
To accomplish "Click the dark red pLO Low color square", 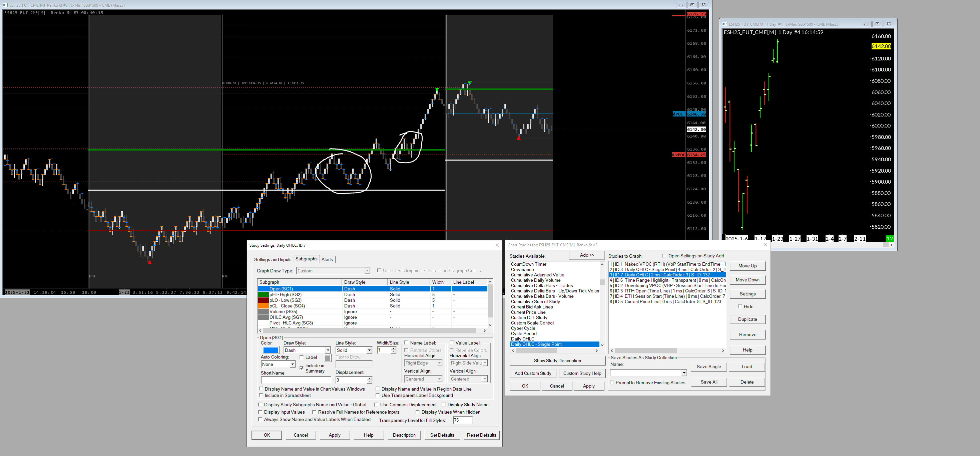I will click(263, 300).
